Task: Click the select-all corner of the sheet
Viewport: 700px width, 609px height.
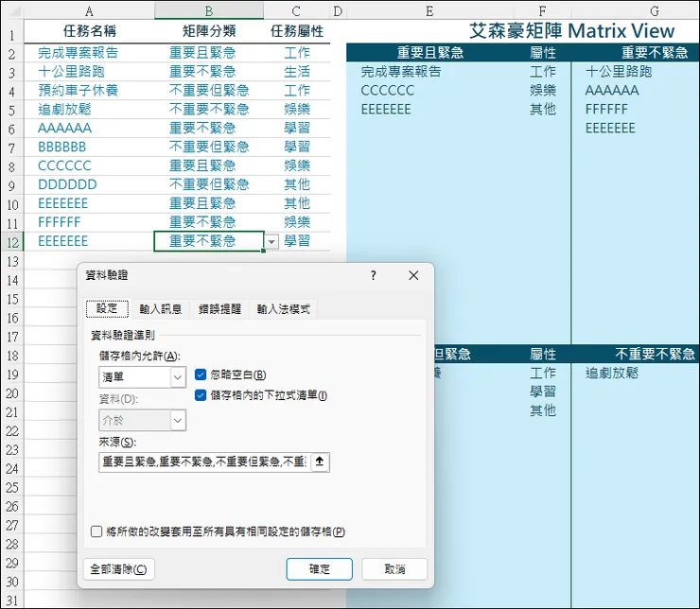Action: point(12,10)
